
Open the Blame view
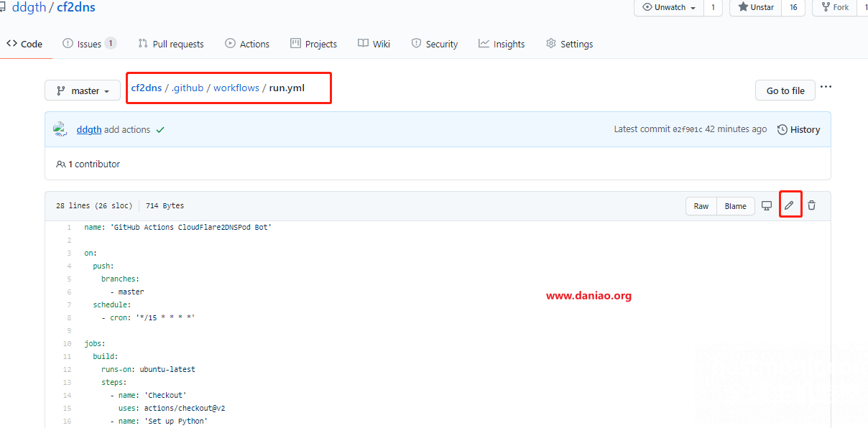735,206
